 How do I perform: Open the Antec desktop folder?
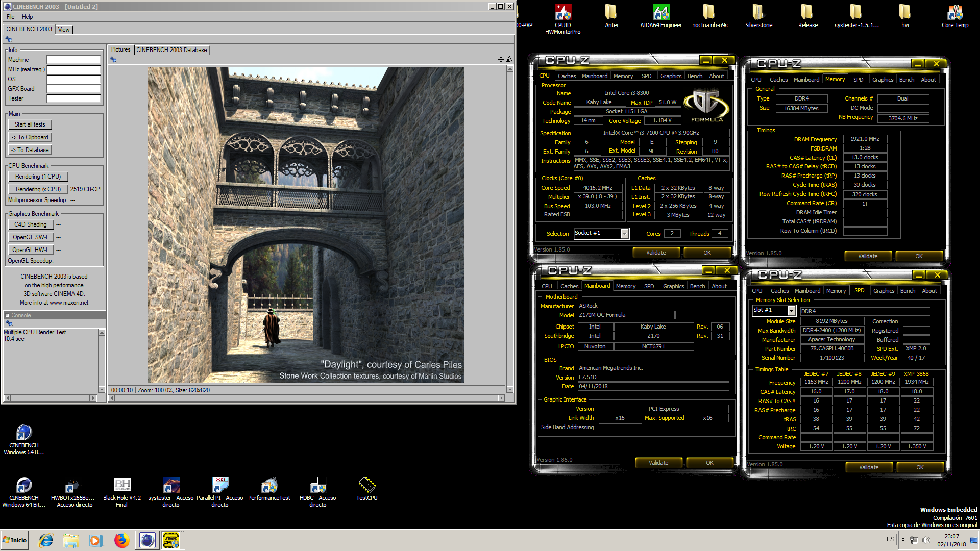(611, 16)
